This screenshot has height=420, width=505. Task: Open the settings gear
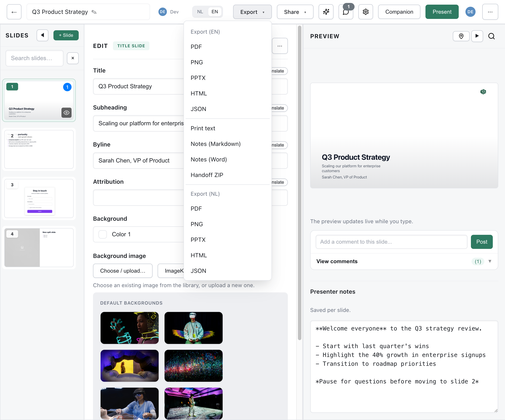point(365,12)
